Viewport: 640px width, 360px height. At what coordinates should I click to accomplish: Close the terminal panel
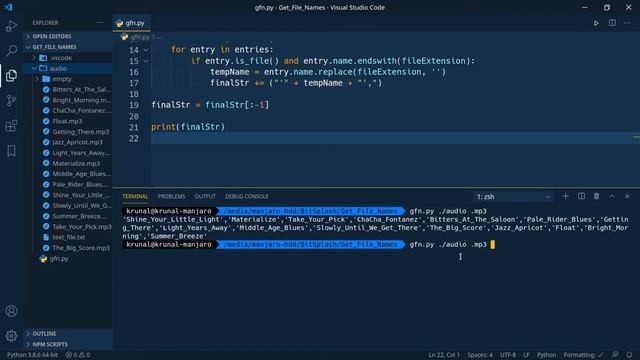(627, 196)
